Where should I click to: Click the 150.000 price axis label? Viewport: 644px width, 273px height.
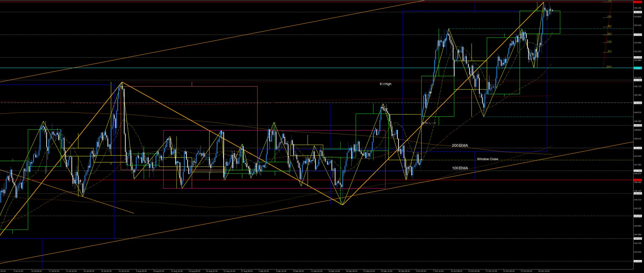click(638, 103)
